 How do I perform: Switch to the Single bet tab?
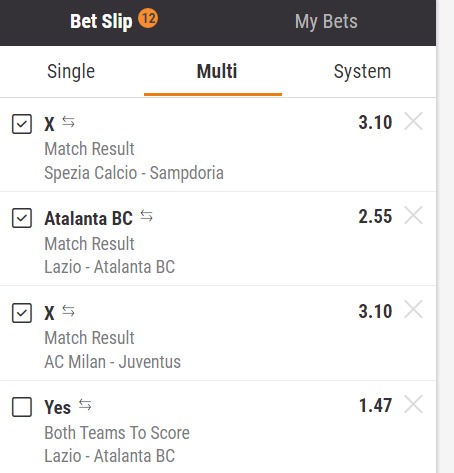[71, 71]
